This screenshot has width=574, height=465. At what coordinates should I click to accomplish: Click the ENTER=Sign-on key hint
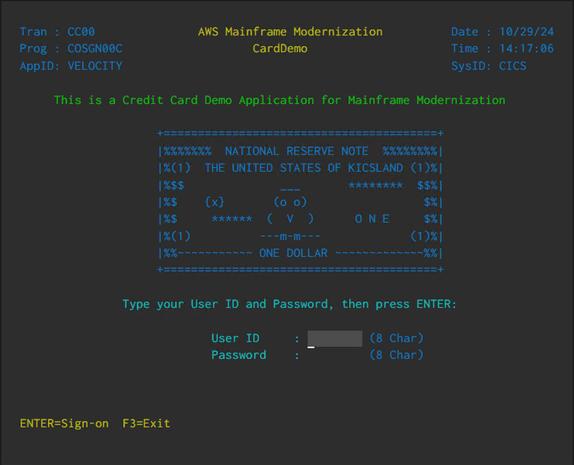click(x=64, y=423)
